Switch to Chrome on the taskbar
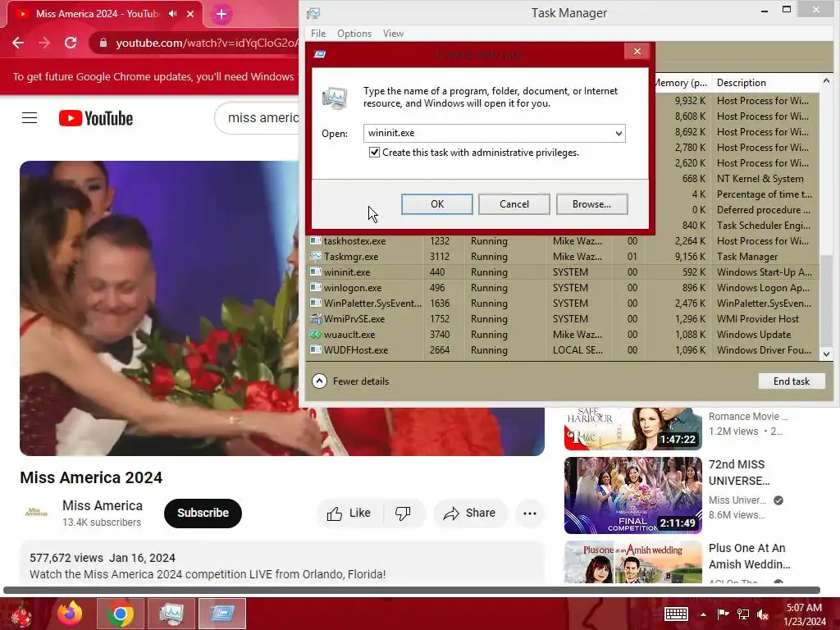840x630 pixels. [x=121, y=614]
